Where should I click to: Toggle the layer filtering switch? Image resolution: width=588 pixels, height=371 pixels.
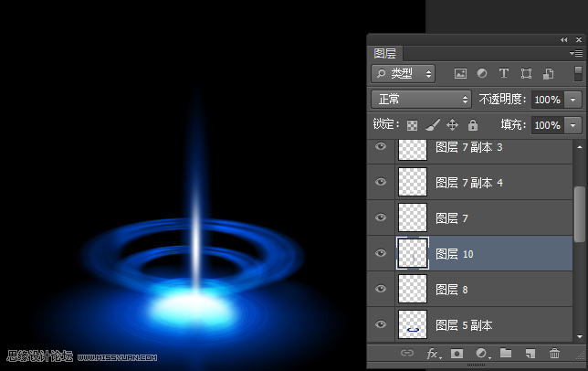pyautogui.click(x=578, y=73)
